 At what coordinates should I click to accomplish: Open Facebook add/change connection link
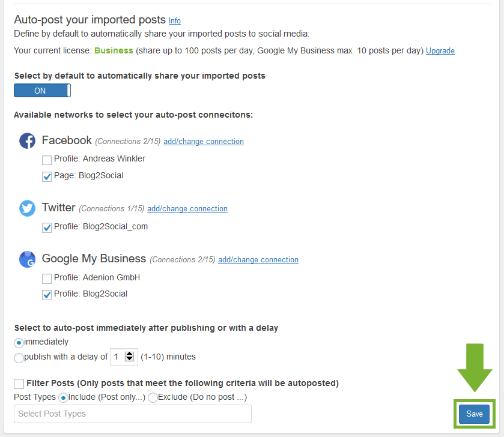coord(204,141)
